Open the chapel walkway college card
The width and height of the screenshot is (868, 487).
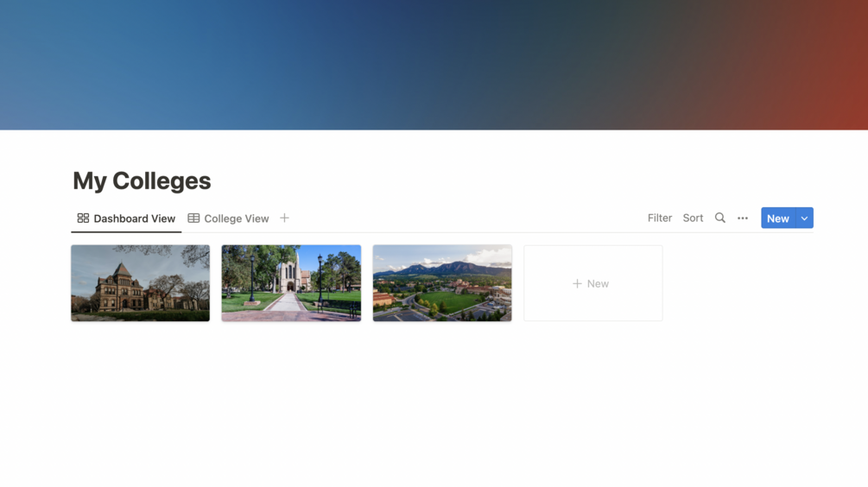coord(291,283)
